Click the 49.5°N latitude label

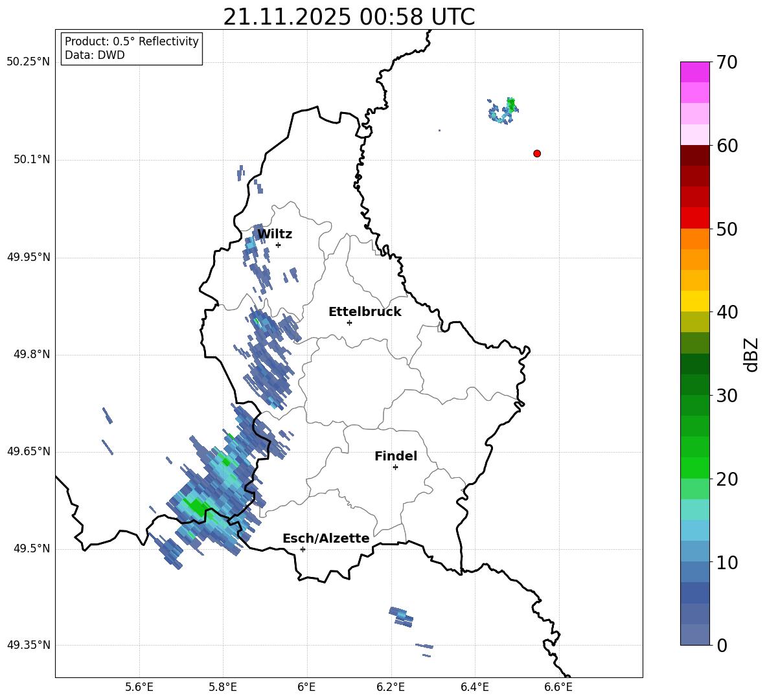[32, 548]
